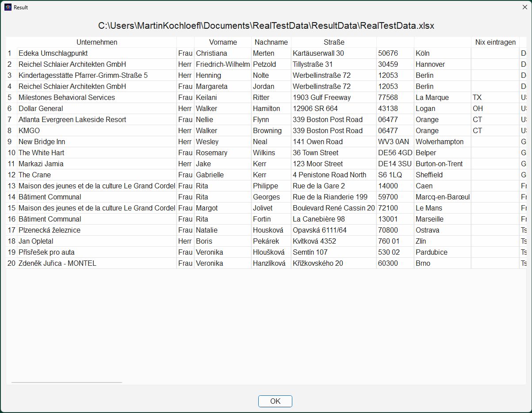Select the Plzenecká železnice cell
The image size is (532, 413).
point(97,230)
